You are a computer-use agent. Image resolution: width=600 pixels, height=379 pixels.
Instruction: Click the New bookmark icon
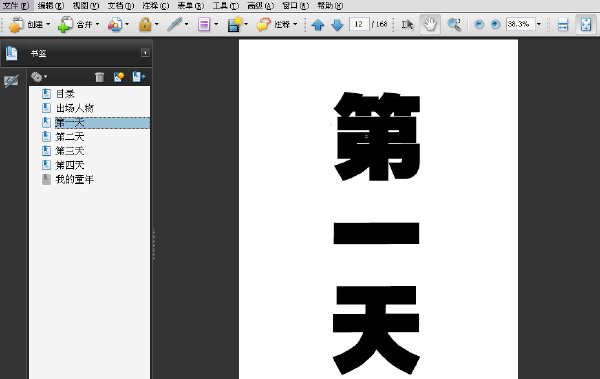pyautogui.click(x=119, y=77)
